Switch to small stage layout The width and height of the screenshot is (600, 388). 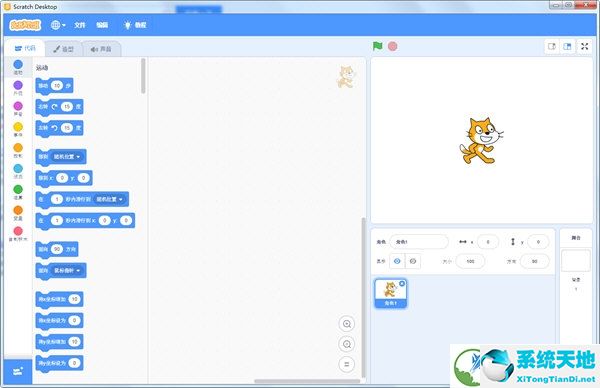(552, 46)
